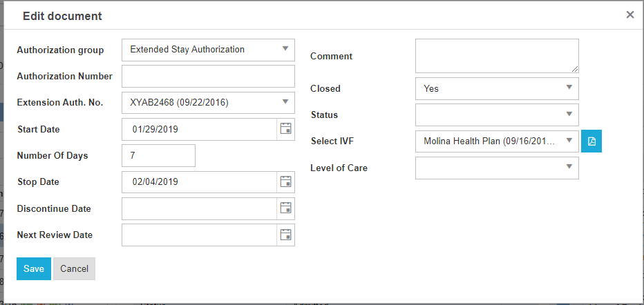644x305 pixels.
Task: Click inside the Comment text area
Action: click(x=497, y=56)
